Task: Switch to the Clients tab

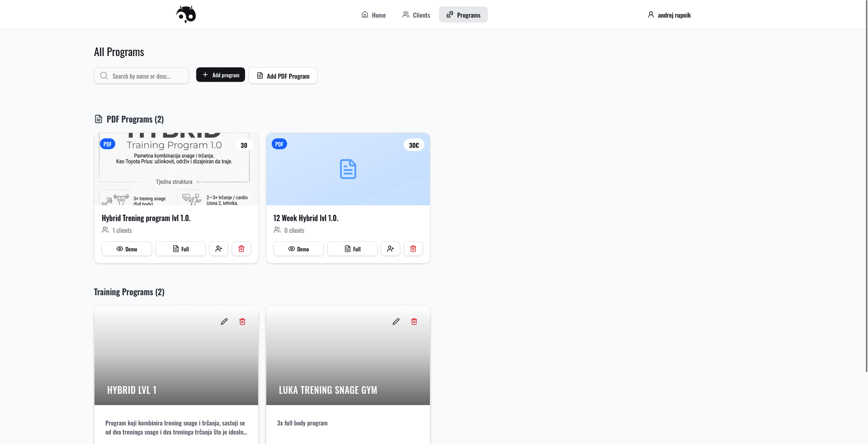Action: (x=416, y=14)
